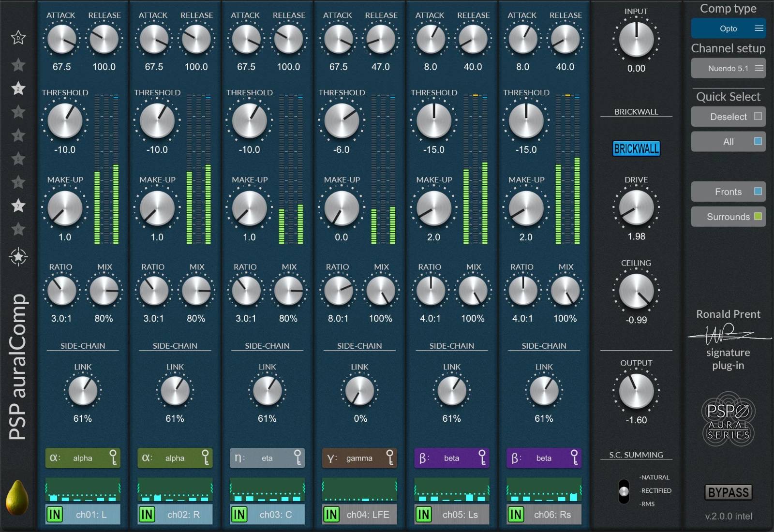Image resolution: width=774 pixels, height=532 pixels.
Task: Click the ch04 LFE RELEASE knob showing 47.0
Action: coord(381,39)
